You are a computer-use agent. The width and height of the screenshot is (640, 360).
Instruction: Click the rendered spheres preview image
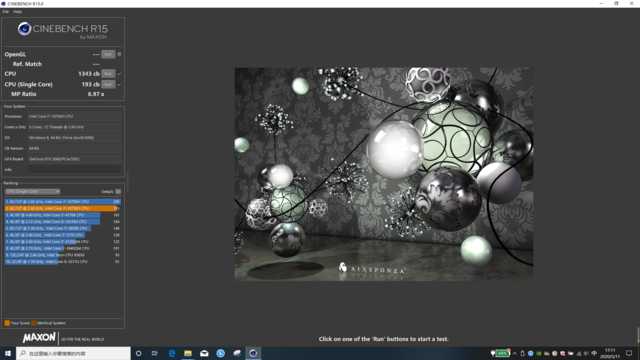(x=384, y=174)
